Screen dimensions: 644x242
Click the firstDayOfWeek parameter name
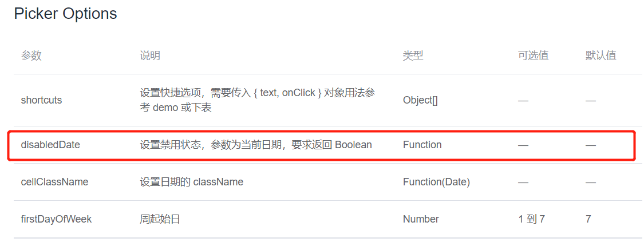click(x=56, y=219)
